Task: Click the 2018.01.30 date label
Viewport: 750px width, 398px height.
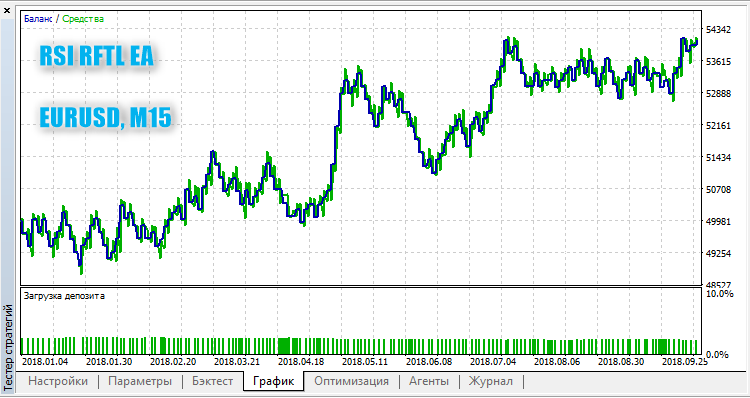Action: point(109,361)
